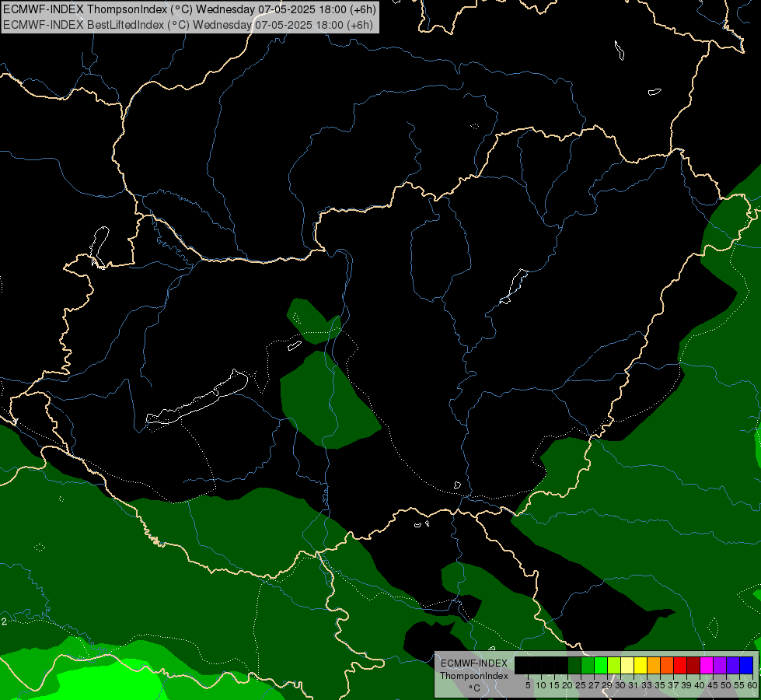Viewport: 761px width, 700px height.
Task: Click the legend tick value 20
Action: point(567,685)
